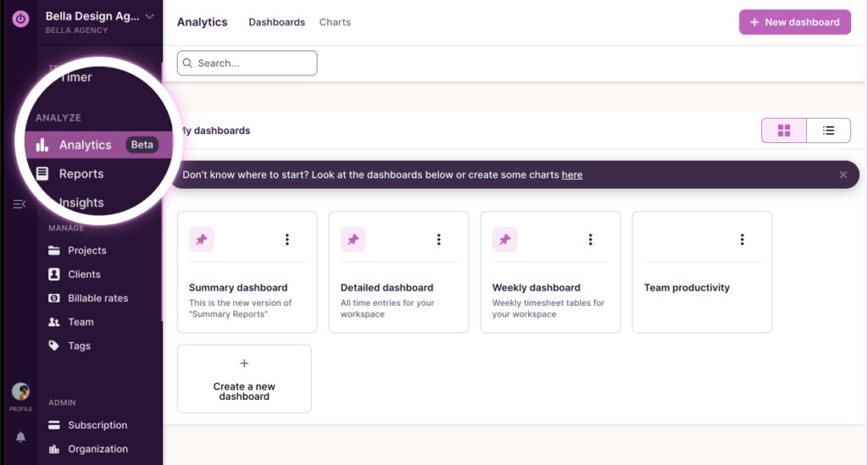
Task: Click the Analytics page heading
Action: tap(202, 22)
